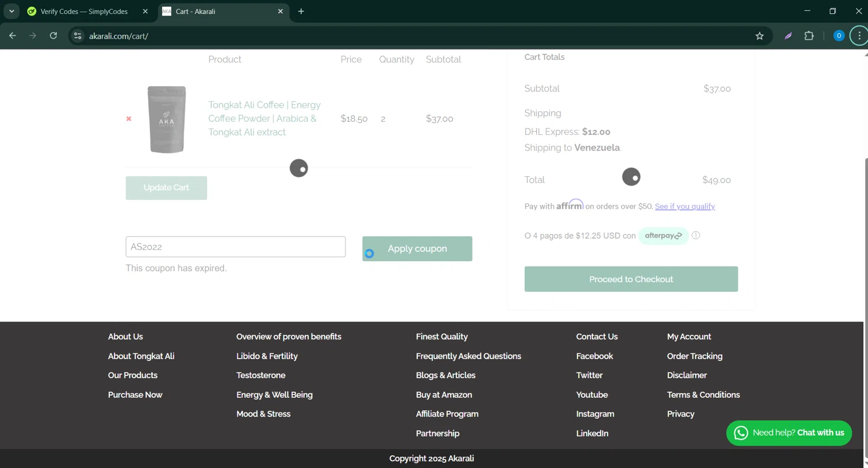Open My Account footer link
Screen dimensions: 868x468
[689, 337]
